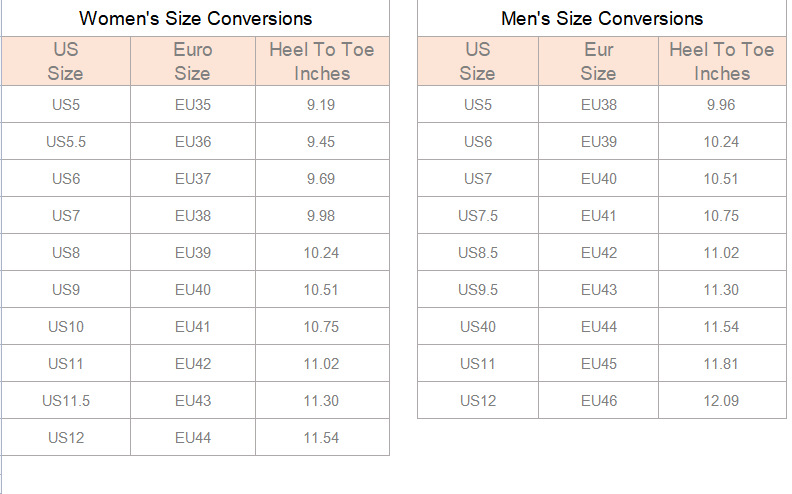Click the women's Heel To Toe Inches header
This screenshot has width=792, height=494.
(322, 61)
